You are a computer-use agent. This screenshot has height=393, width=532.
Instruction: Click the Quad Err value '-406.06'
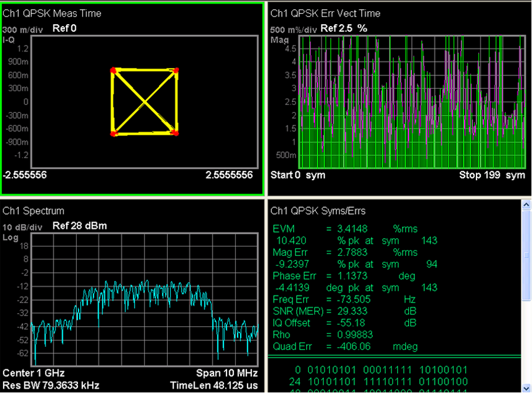[353, 346]
